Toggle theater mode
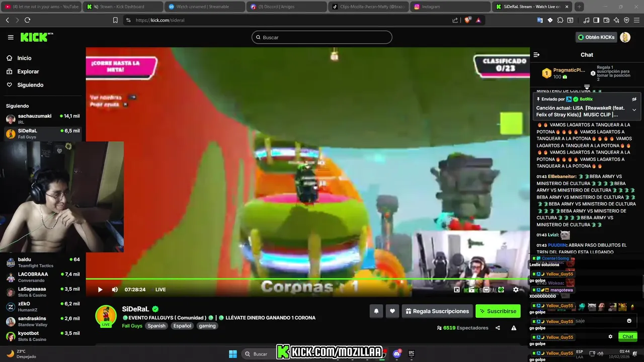This screenshot has height=362, width=644. pos(486,290)
